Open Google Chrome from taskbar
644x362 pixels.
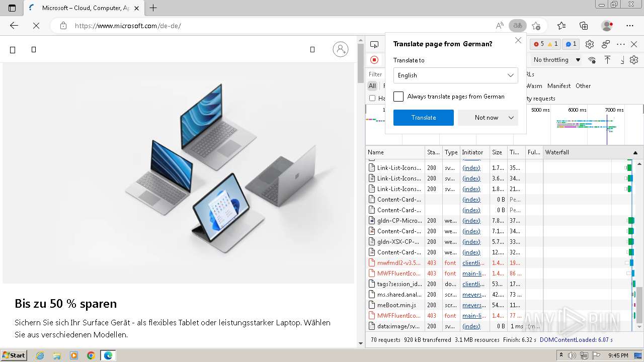point(91,355)
